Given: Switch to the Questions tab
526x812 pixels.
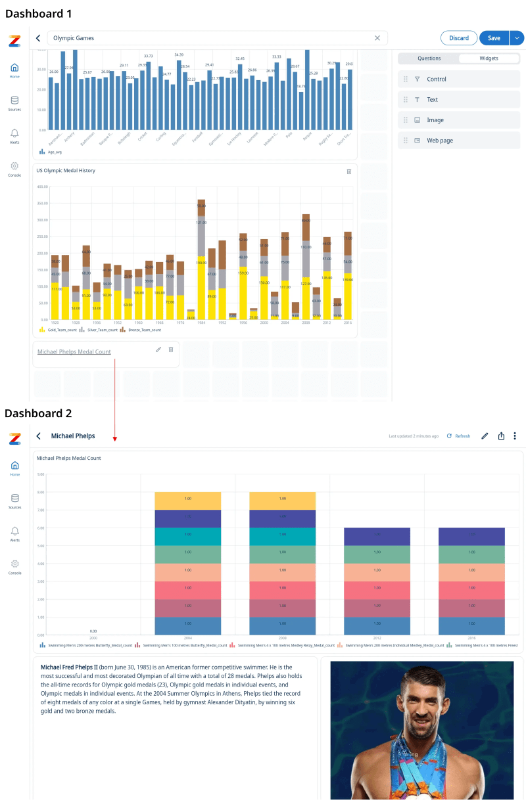Looking at the screenshot, I should [x=429, y=58].
